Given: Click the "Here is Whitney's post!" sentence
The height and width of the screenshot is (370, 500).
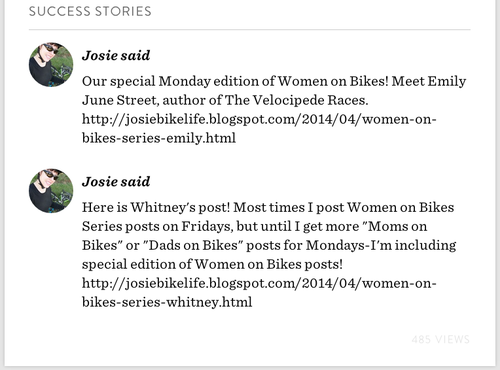Looking at the screenshot, I should point(156,207).
